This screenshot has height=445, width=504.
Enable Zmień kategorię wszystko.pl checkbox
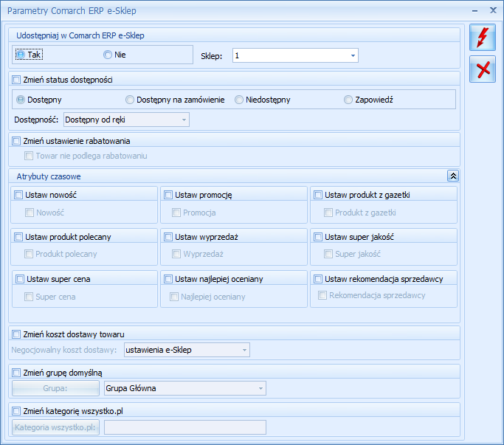(x=16, y=411)
